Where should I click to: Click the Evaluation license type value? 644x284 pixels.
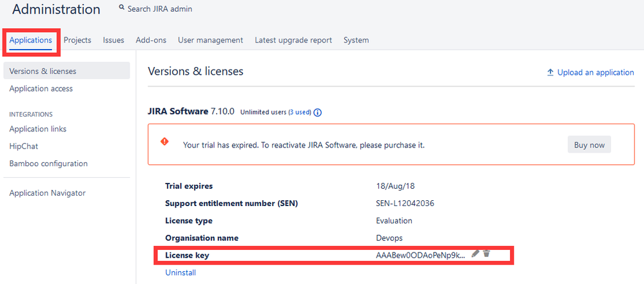(394, 221)
